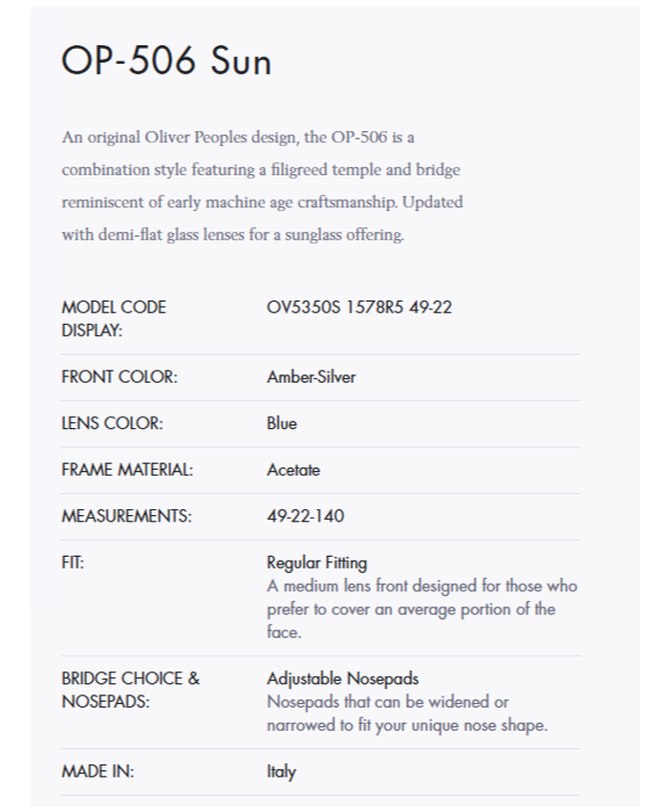The width and height of the screenshot is (669, 812).
Task: Select the MODEL CODE DISPLAY label
Action: tap(114, 319)
